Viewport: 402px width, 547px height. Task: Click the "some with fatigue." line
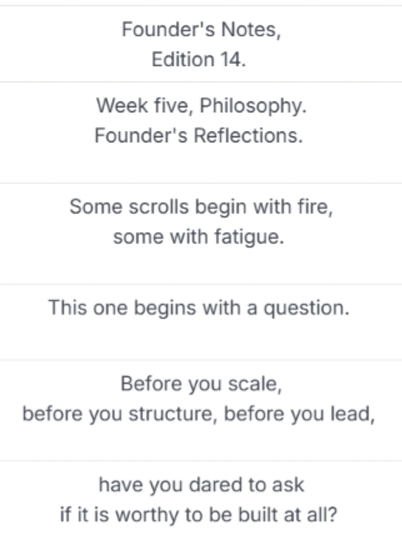[x=199, y=237]
